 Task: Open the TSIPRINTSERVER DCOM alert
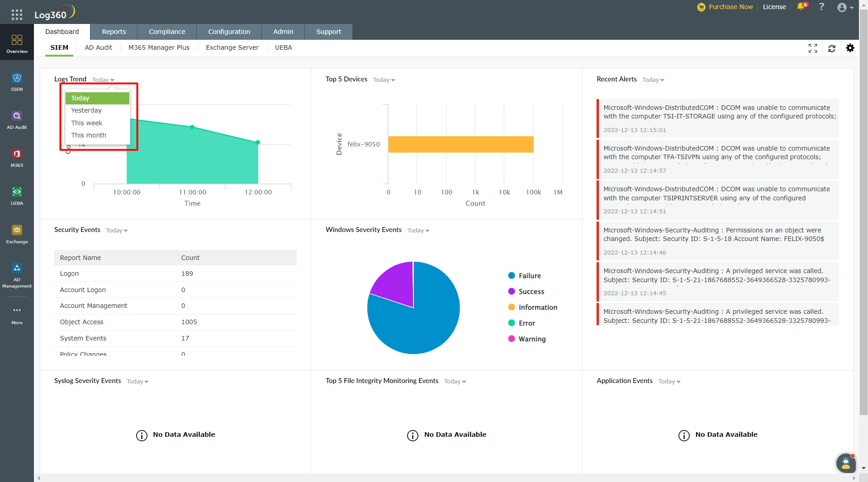[718, 200]
